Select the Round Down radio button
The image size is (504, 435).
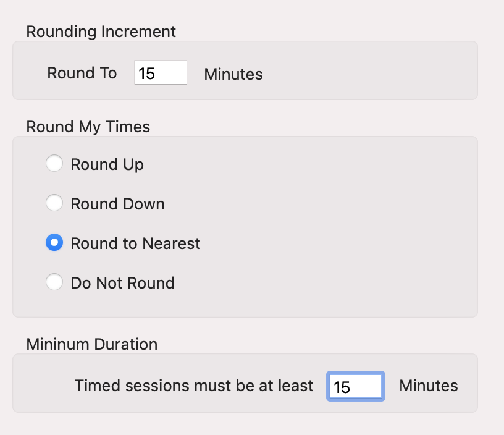pos(54,203)
